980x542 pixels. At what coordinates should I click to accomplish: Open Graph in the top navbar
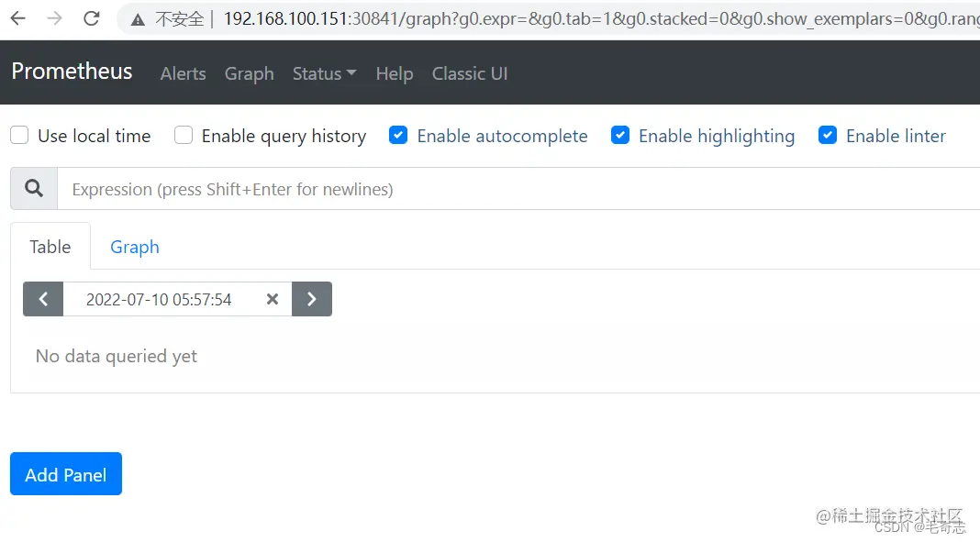pos(250,73)
